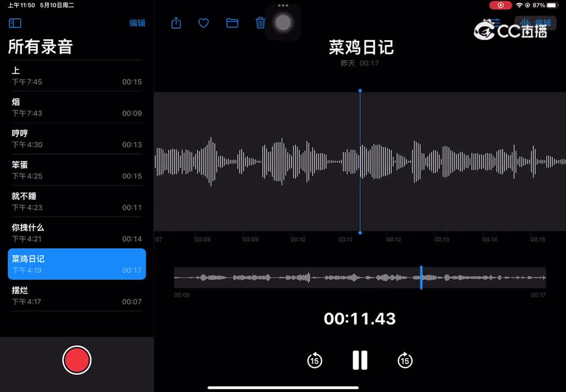Start a new recording with red button
The width and height of the screenshot is (566, 392).
[77, 360]
